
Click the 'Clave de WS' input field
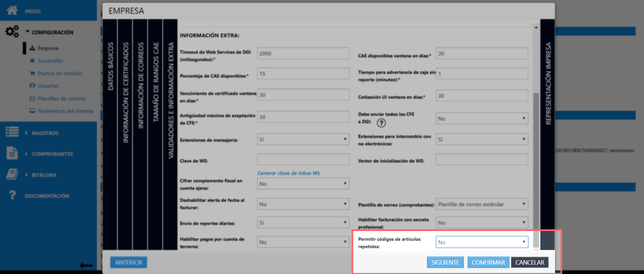(303, 159)
